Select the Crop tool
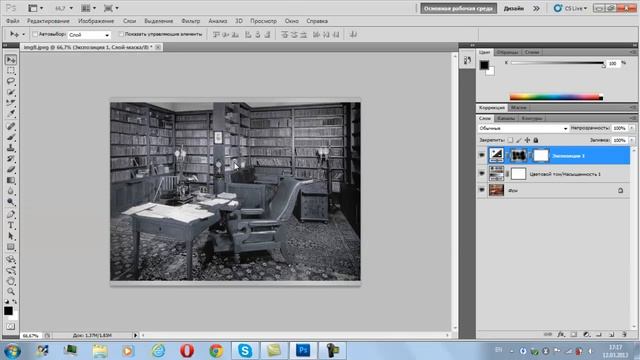This screenshot has width=640, height=360. coord(11,102)
